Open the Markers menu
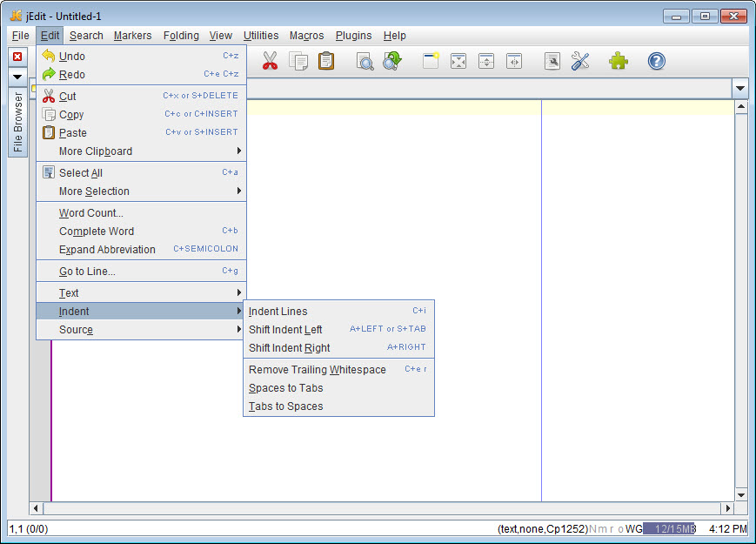The width and height of the screenshot is (756, 544). pyautogui.click(x=132, y=36)
